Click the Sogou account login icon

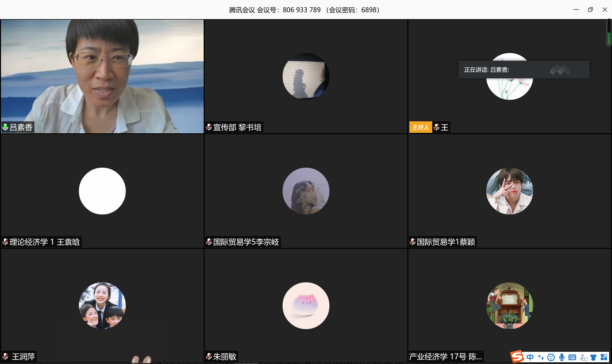(x=583, y=357)
